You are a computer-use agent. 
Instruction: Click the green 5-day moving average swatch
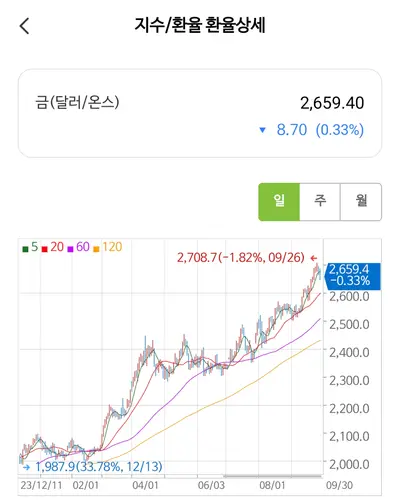pyautogui.click(x=25, y=249)
